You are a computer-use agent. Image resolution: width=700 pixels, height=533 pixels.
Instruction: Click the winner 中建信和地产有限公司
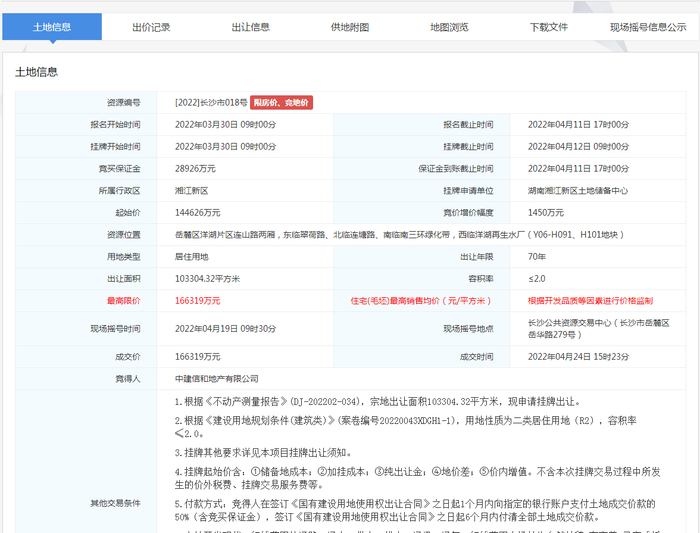pos(217,379)
